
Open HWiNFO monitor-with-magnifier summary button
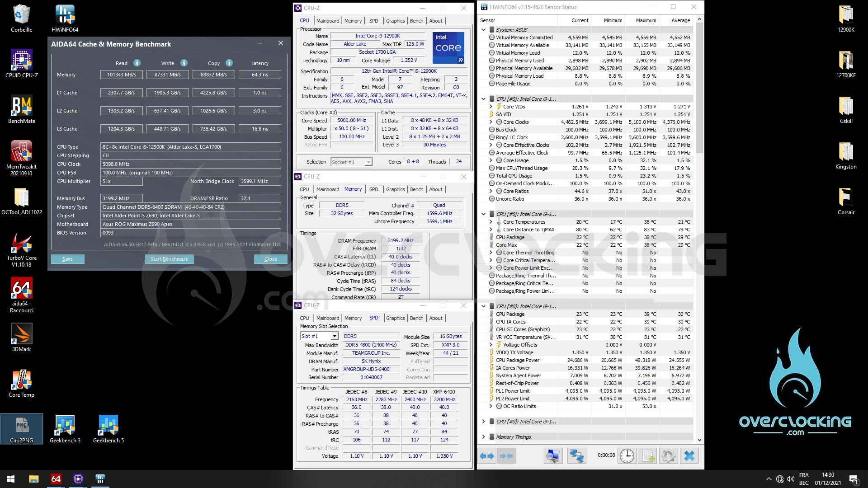(552, 456)
